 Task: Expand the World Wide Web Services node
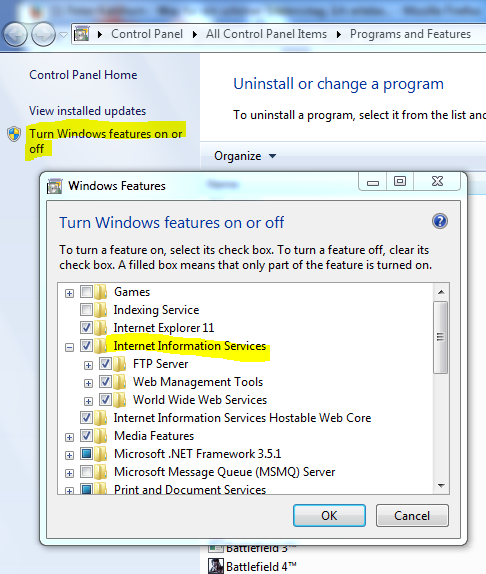point(88,401)
